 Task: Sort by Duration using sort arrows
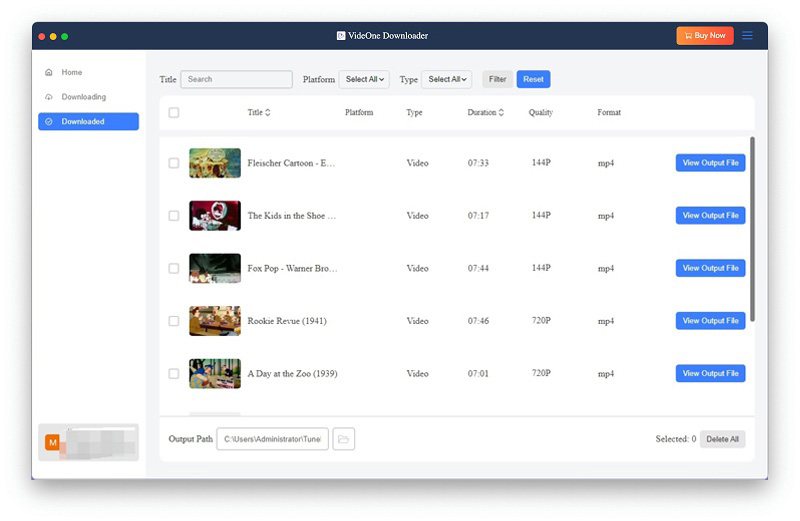(x=501, y=113)
